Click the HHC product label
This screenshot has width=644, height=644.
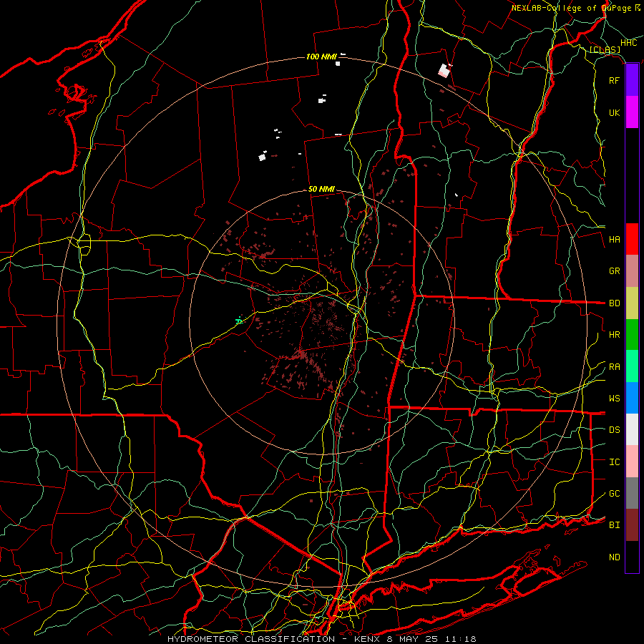click(628, 43)
